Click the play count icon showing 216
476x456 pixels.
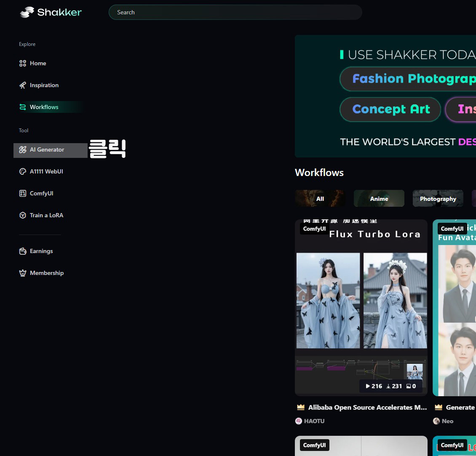point(368,386)
